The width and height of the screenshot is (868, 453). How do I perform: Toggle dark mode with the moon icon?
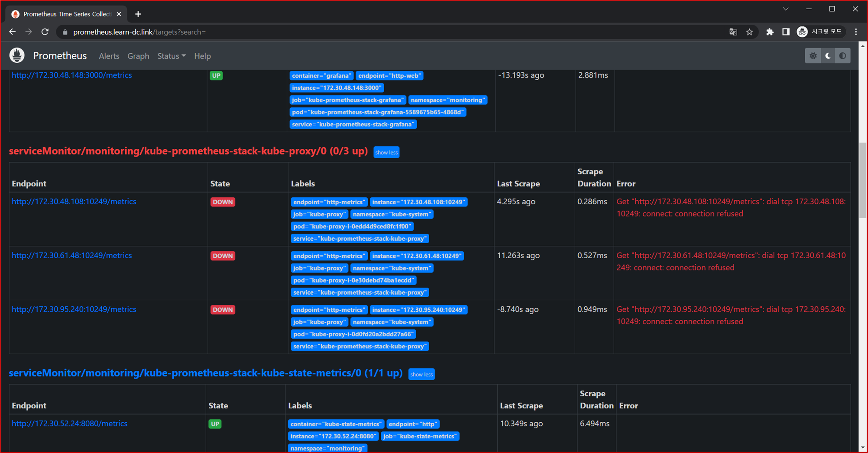pos(828,55)
